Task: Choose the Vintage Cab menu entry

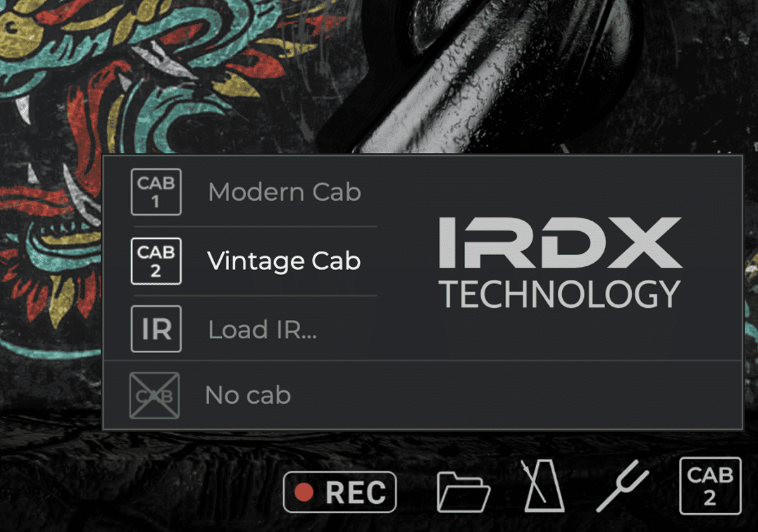Action: [285, 261]
